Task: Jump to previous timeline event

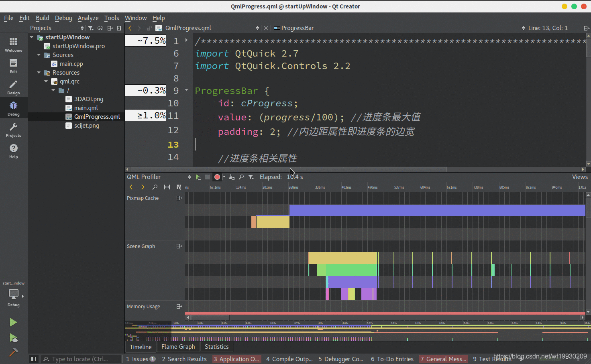Action: pos(131,187)
